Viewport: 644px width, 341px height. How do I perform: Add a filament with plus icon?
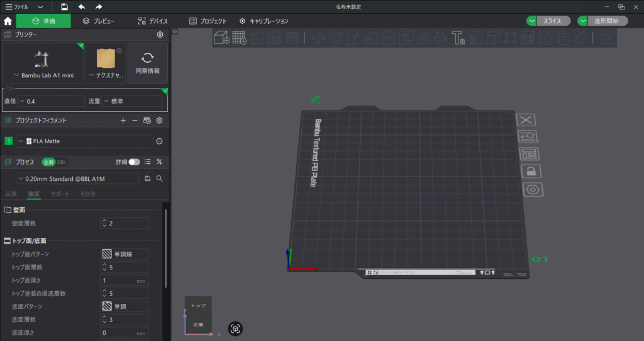(123, 120)
